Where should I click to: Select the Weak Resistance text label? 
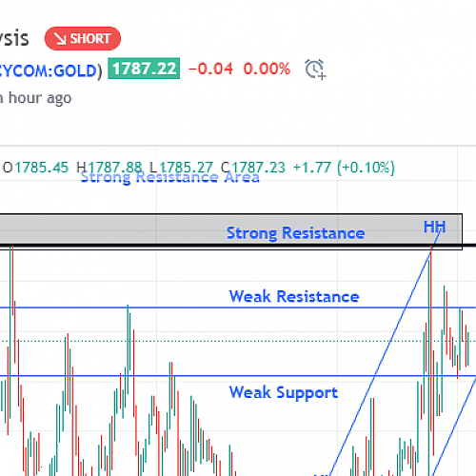tap(294, 296)
